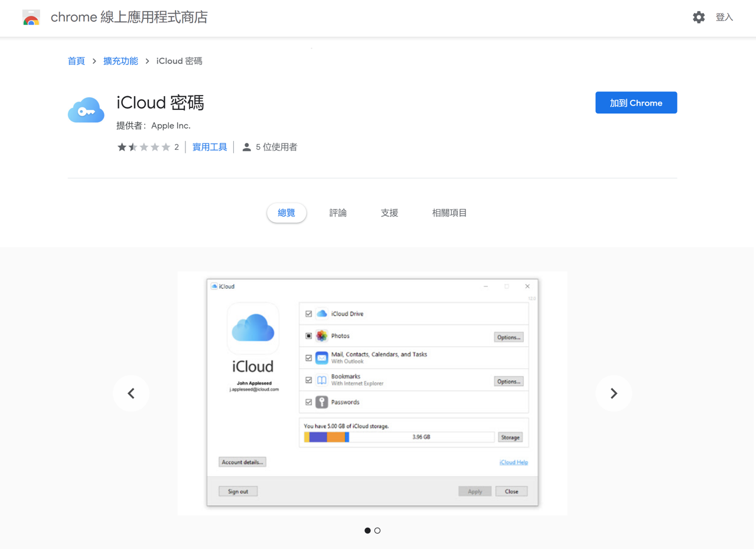Click the iCloud 密碼 extension key-cloud icon
Viewport: 756px width, 549px height.
click(86, 110)
